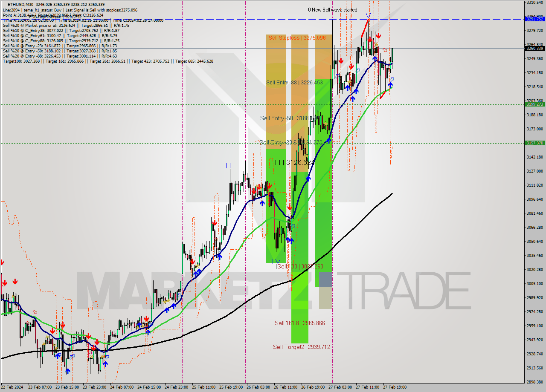Viewport: 546px width, 392px height.
Task: Select the 3066.280 price axis value
Action: point(534,228)
